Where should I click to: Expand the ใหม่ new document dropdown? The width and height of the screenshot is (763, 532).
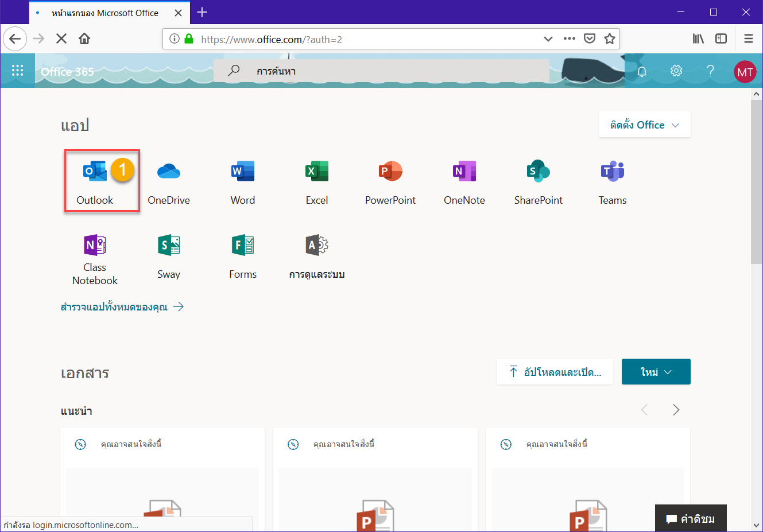point(656,372)
